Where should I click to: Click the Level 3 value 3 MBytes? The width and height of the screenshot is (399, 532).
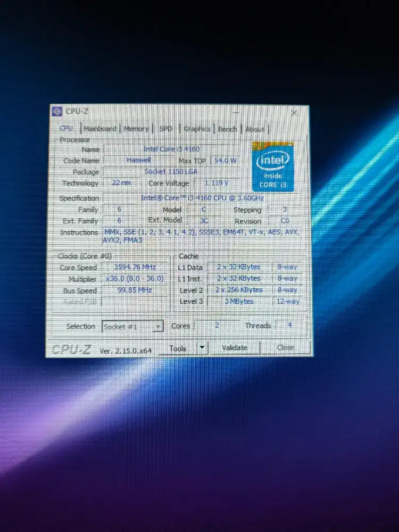click(x=239, y=301)
